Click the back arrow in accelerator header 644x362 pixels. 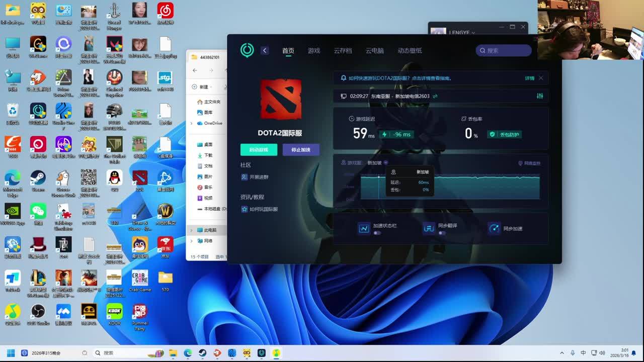click(x=265, y=50)
